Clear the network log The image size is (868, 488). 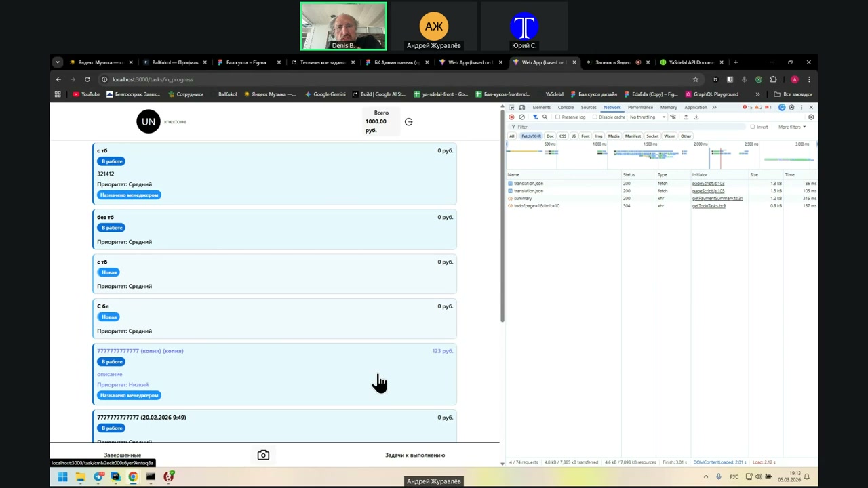click(521, 117)
